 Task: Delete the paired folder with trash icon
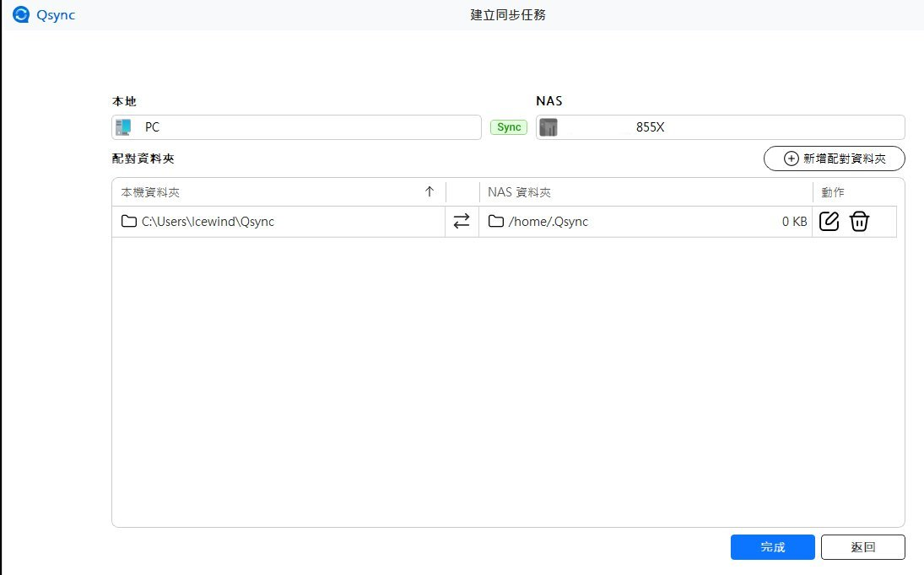click(859, 221)
